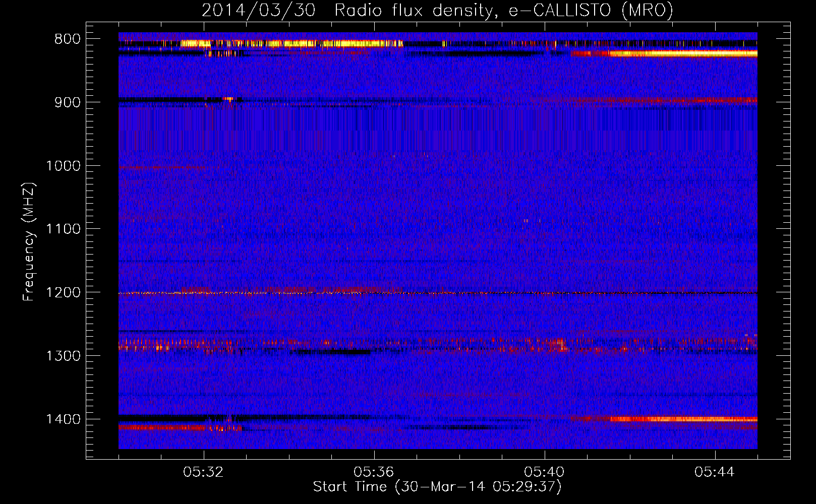This screenshot has width=816, height=504.
Task: Select the 1400 frequency tick label
Action: (63, 419)
